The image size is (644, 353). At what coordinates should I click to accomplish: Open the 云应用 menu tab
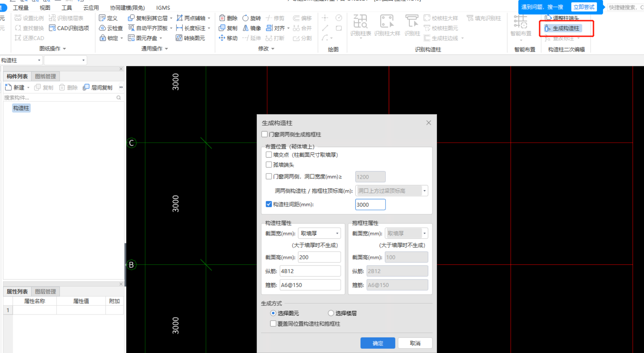[91, 8]
